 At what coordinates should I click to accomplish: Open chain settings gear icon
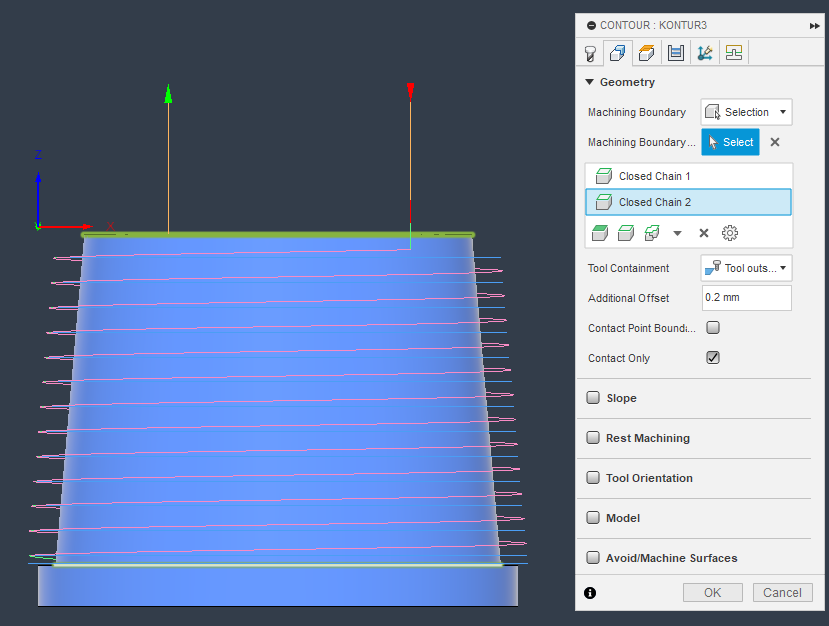coord(730,233)
